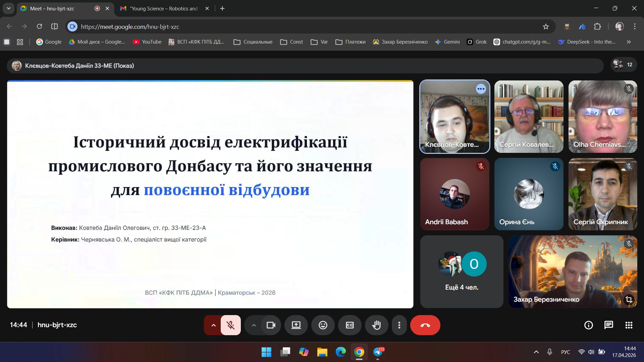The width and height of the screenshot is (644, 362).
Task: Toggle closed captions
Action: point(350,325)
